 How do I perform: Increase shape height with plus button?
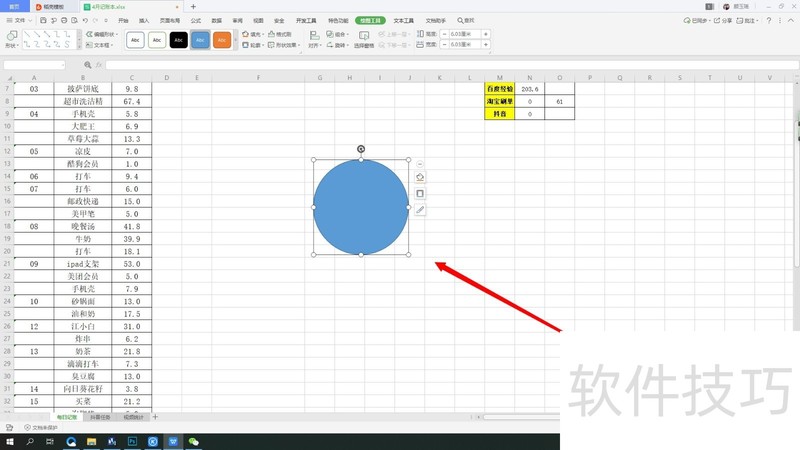pos(486,34)
